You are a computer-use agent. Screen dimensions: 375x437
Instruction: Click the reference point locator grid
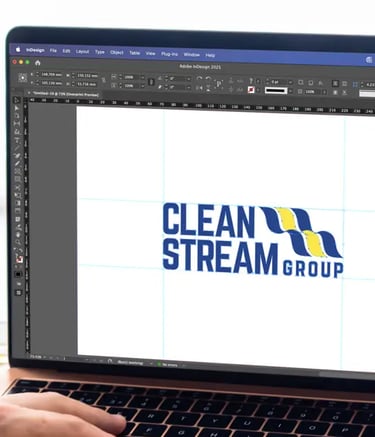pyautogui.click(x=23, y=78)
